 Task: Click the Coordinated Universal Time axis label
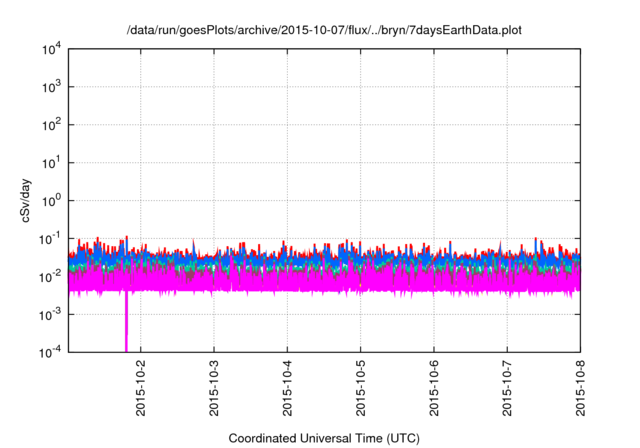pos(324,439)
